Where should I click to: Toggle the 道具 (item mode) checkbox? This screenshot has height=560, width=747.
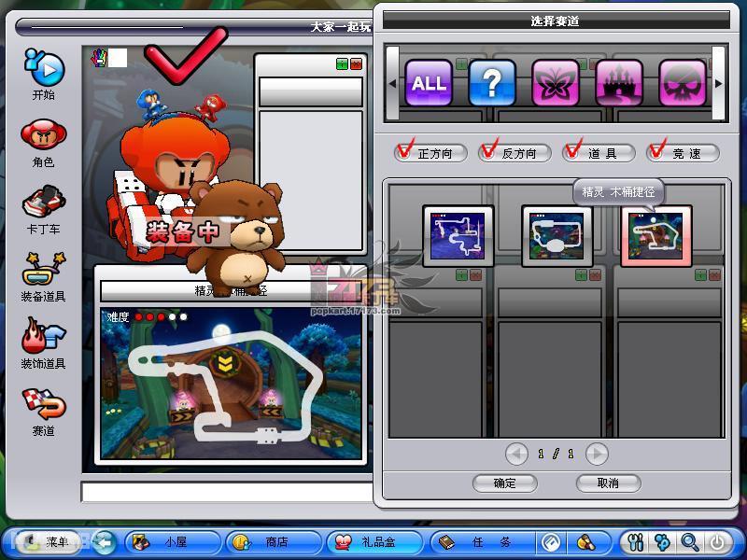[x=599, y=152]
